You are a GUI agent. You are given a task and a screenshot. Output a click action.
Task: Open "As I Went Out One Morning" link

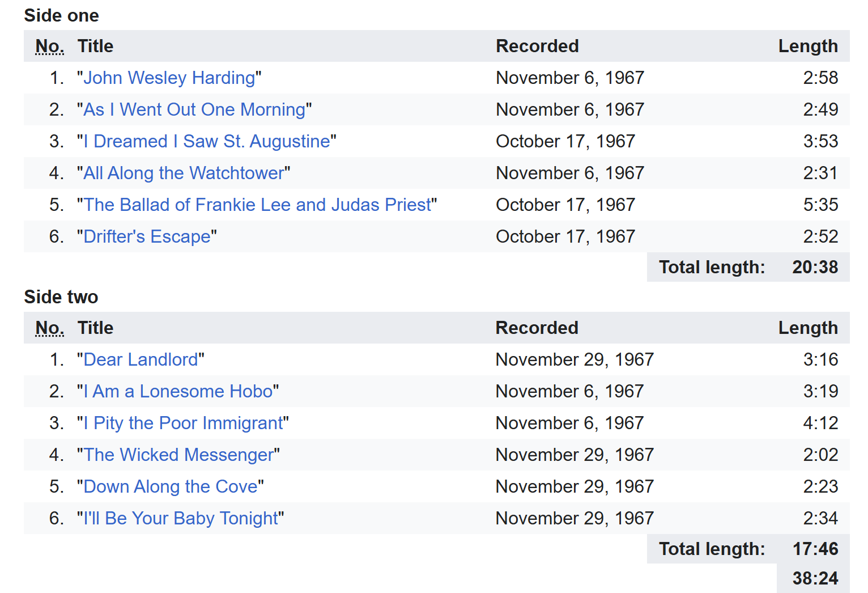point(195,109)
